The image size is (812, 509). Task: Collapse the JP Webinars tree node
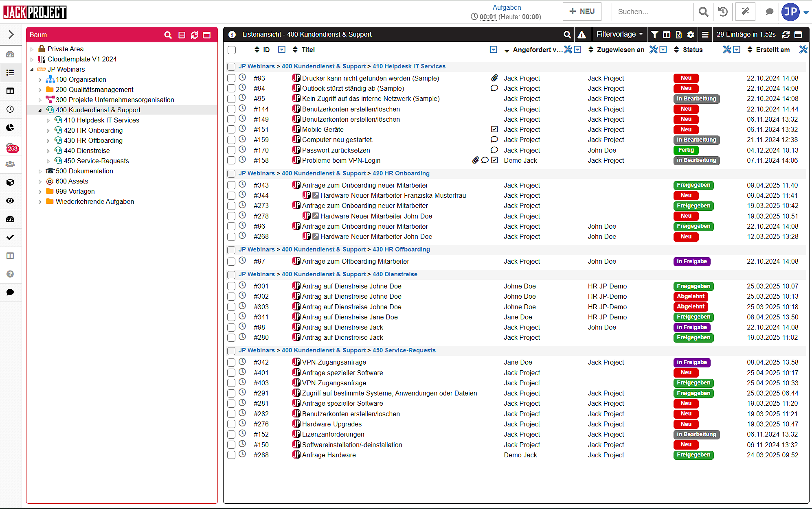click(32, 70)
